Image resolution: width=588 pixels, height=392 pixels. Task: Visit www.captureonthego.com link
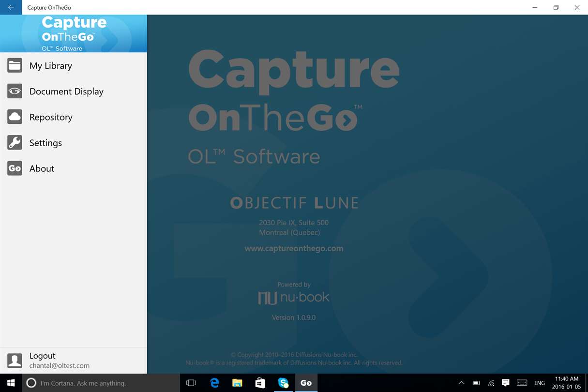(x=294, y=248)
